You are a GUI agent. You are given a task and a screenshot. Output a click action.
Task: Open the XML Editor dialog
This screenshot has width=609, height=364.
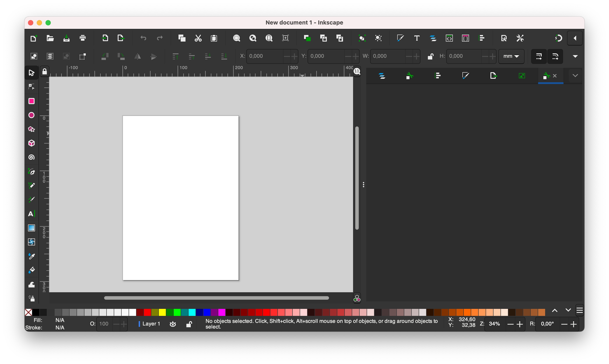tap(449, 38)
